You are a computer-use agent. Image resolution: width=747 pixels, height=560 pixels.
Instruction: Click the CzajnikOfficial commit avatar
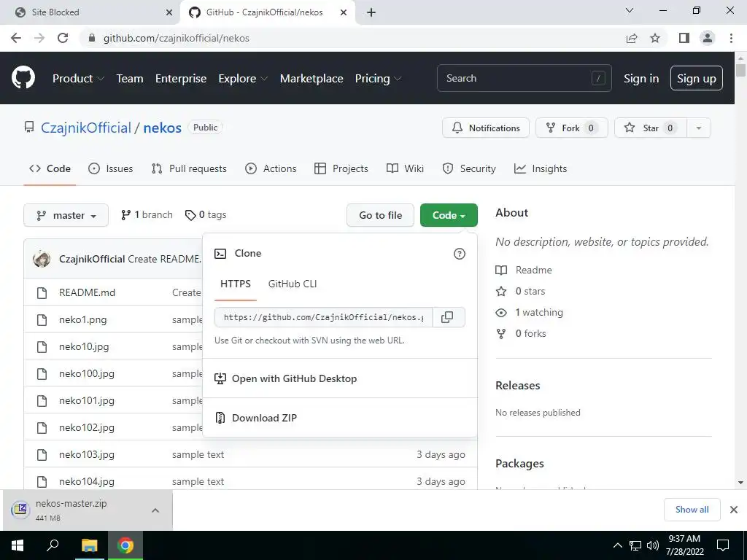pyautogui.click(x=42, y=259)
